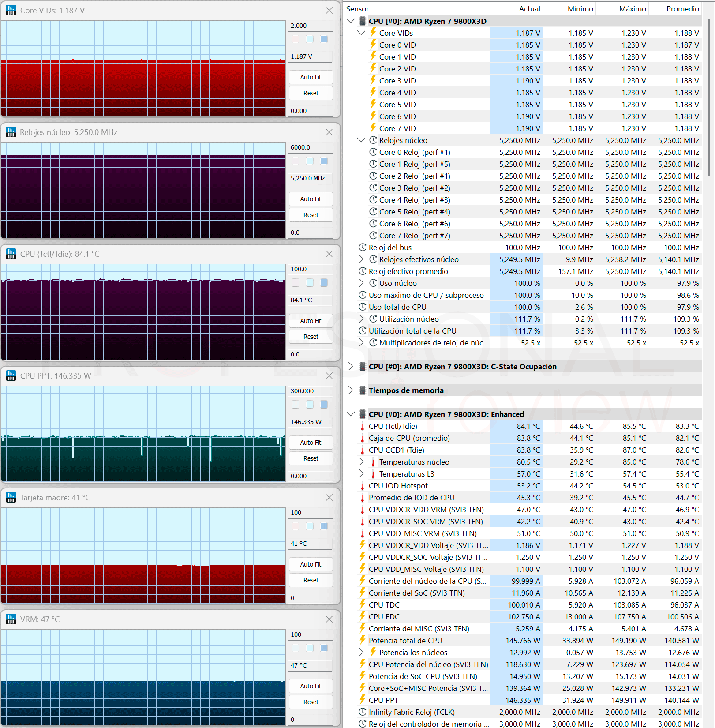Image resolution: width=715 pixels, height=728 pixels.
Task: Click the thermometer icon of Caja de CPU (promedio)
Action: tap(363, 438)
